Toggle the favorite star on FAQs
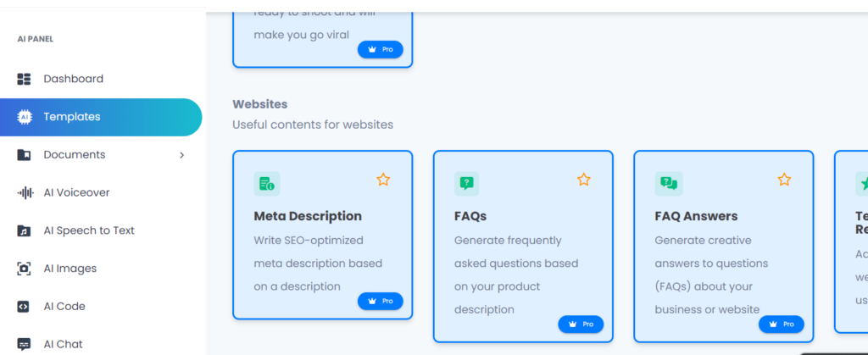This screenshot has width=868, height=355. 583,180
